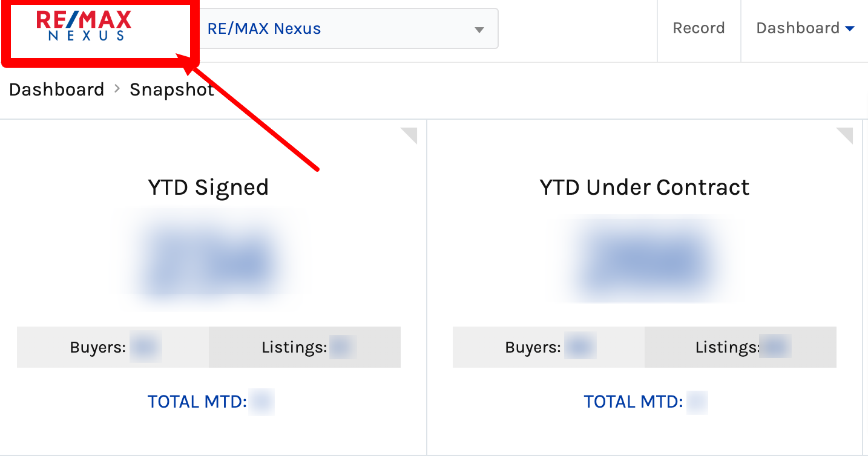
Task: Click the resize handle on YTD Under Contract widget
Action: [x=845, y=135]
